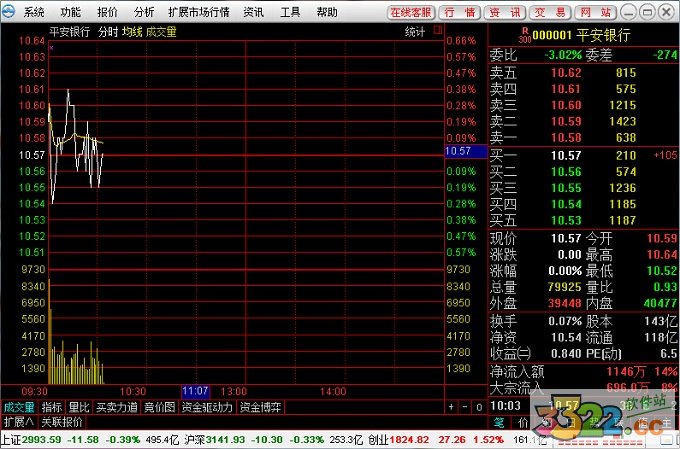Click the 上证 index 2993.59 in status bar
The width and height of the screenshot is (680, 449).
41,440
